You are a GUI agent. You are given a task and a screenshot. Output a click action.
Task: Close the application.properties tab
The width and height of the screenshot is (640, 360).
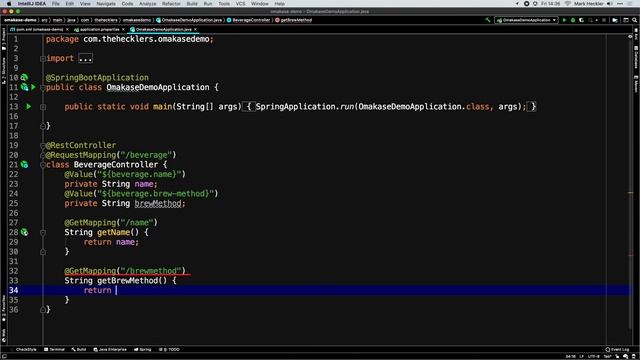pos(123,29)
